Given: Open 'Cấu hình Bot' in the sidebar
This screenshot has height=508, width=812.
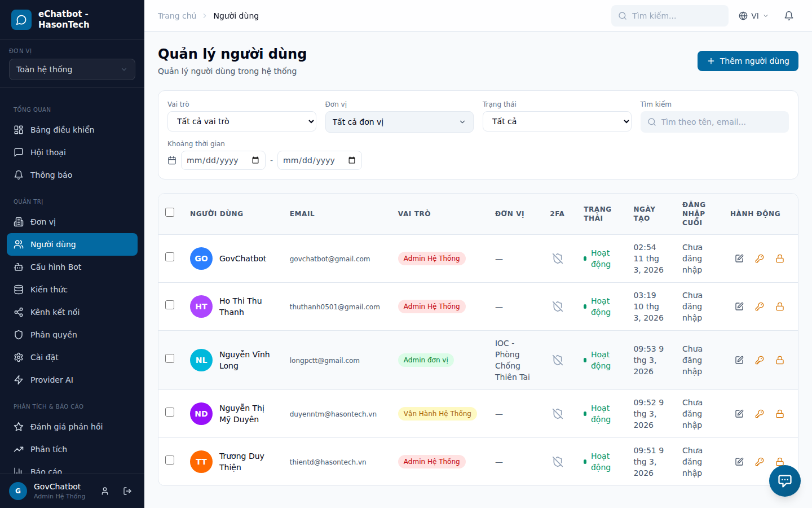Looking at the screenshot, I should pos(56,267).
